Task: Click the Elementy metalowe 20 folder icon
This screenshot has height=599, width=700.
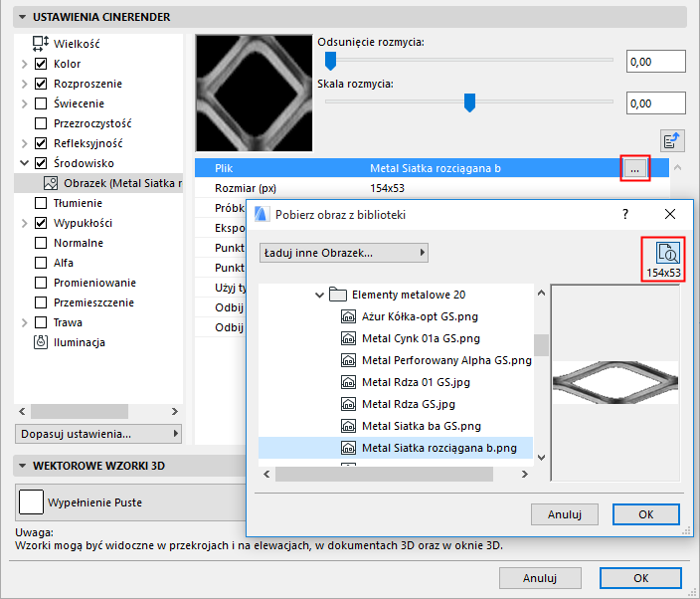Action: 338,295
